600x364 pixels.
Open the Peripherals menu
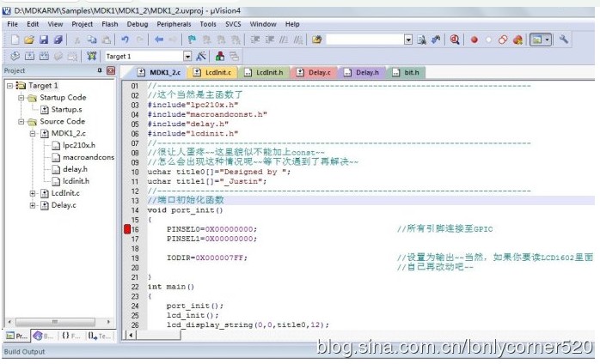pyautogui.click(x=174, y=24)
